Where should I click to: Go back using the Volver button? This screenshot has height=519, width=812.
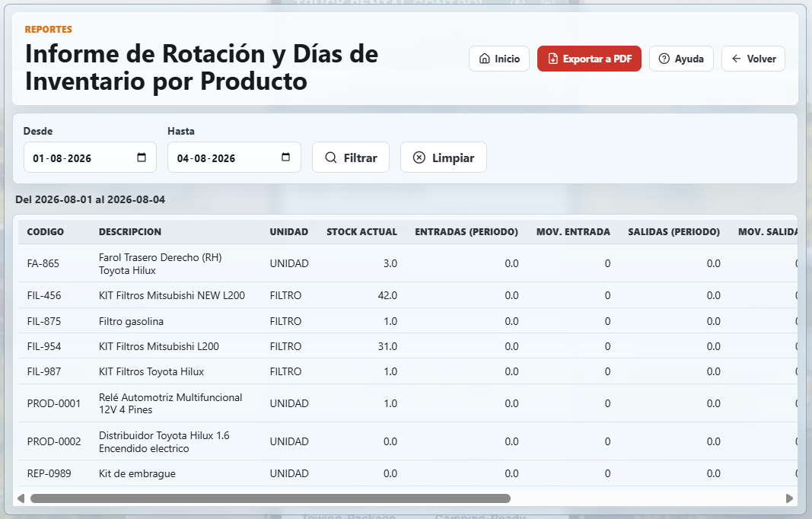click(x=753, y=59)
